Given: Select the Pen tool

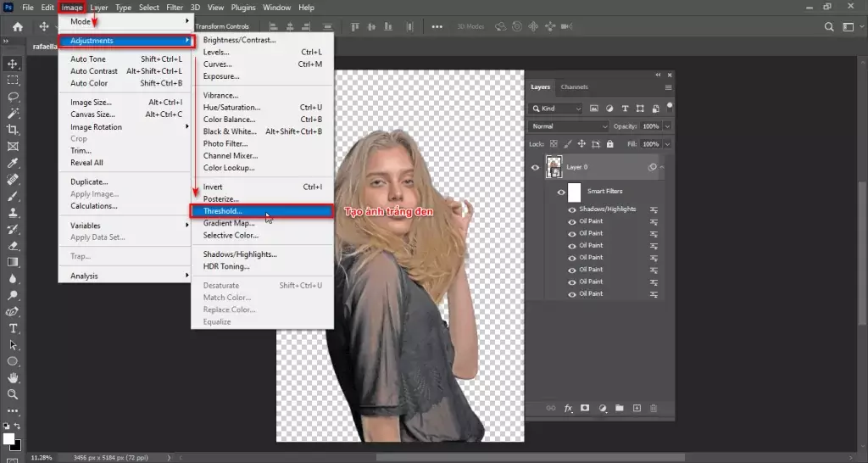Looking at the screenshot, I should click(x=13, y=312).
